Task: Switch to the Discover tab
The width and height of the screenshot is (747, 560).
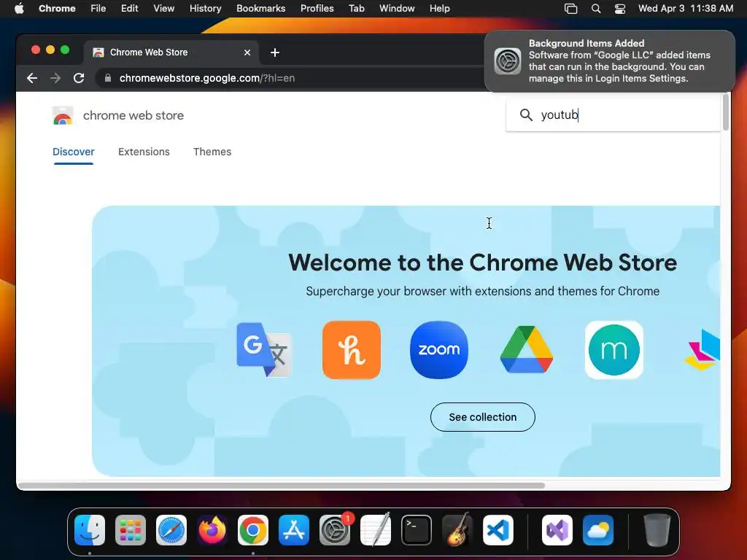Action: tap(74, 152)
